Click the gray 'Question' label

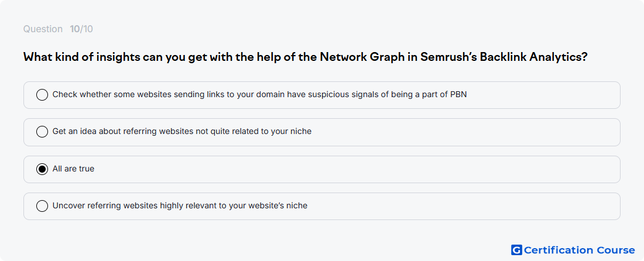pos(43,29)
